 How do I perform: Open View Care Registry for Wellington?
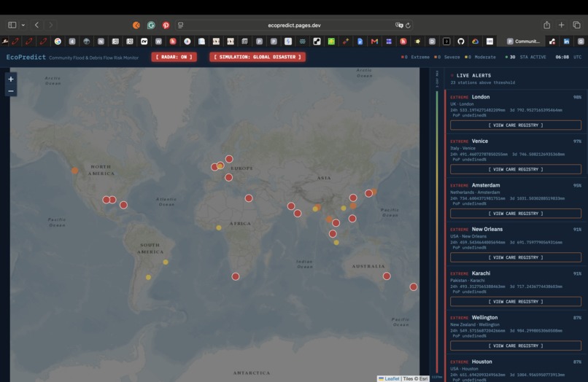[516, 346]
